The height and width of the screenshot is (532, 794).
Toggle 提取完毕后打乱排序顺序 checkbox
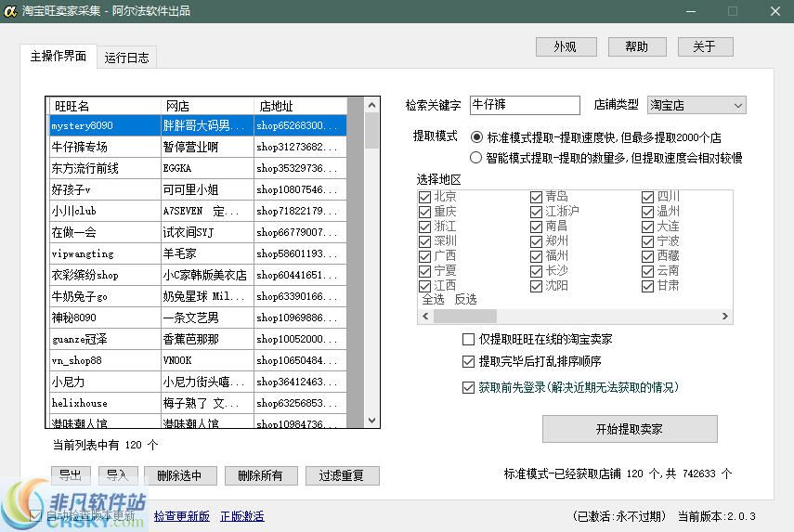(x=468, y=361)
